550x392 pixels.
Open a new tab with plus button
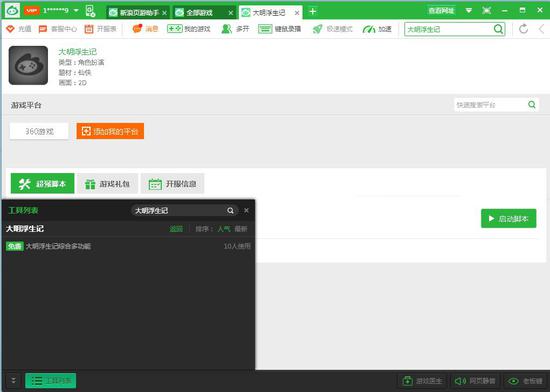pyautogui.click(x=313, y=12)
